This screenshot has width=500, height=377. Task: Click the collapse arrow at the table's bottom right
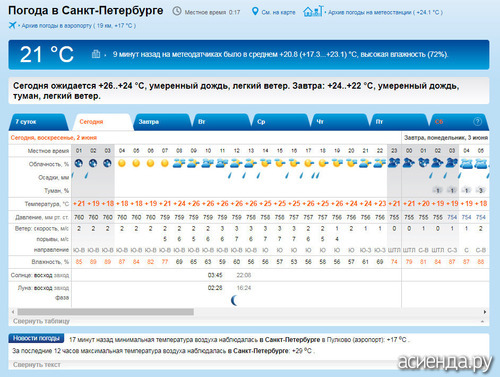[482, 321]
